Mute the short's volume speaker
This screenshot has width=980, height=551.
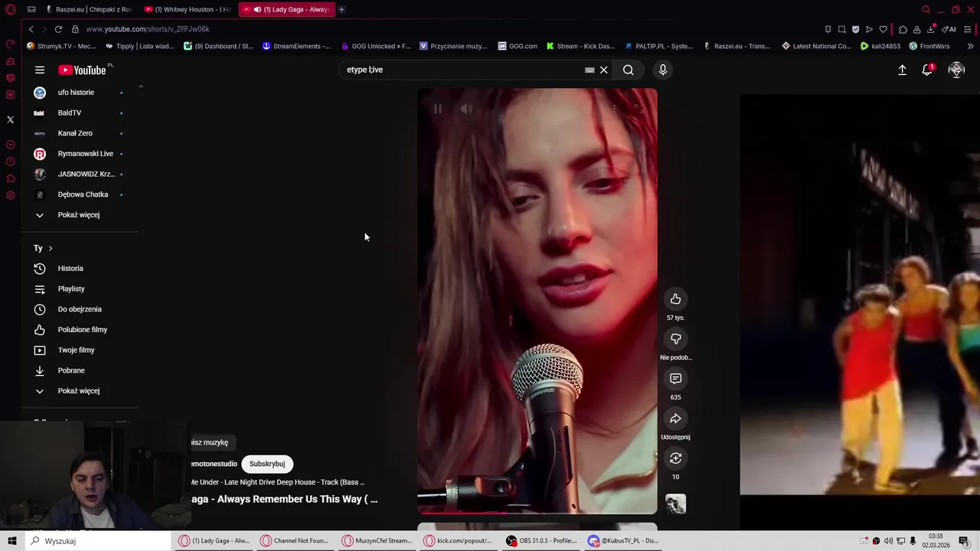coord(466,109)
